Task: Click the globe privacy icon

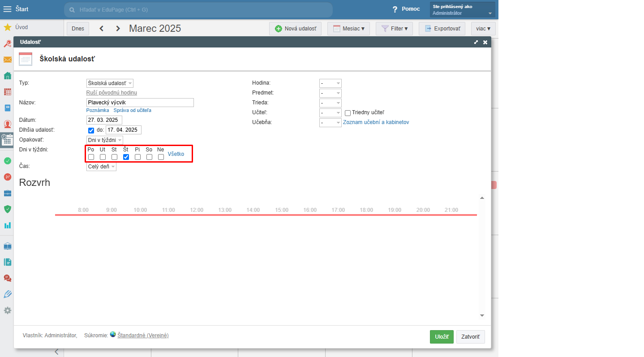Action: [113, 335]
